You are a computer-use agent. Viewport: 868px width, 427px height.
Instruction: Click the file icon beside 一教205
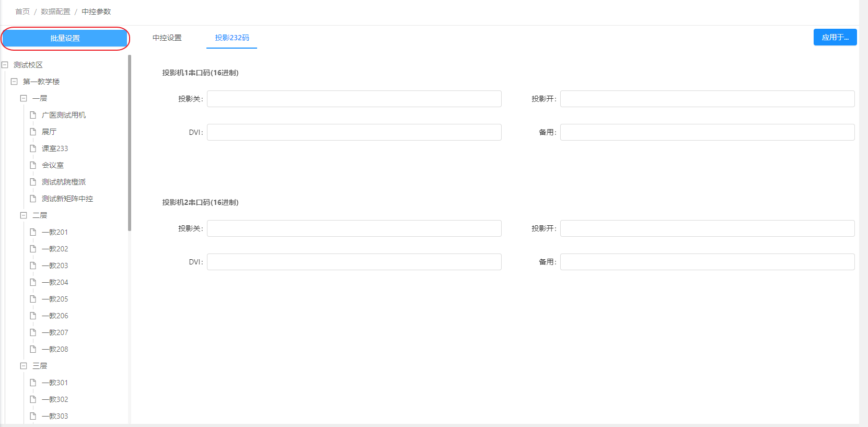pos(33,299)
